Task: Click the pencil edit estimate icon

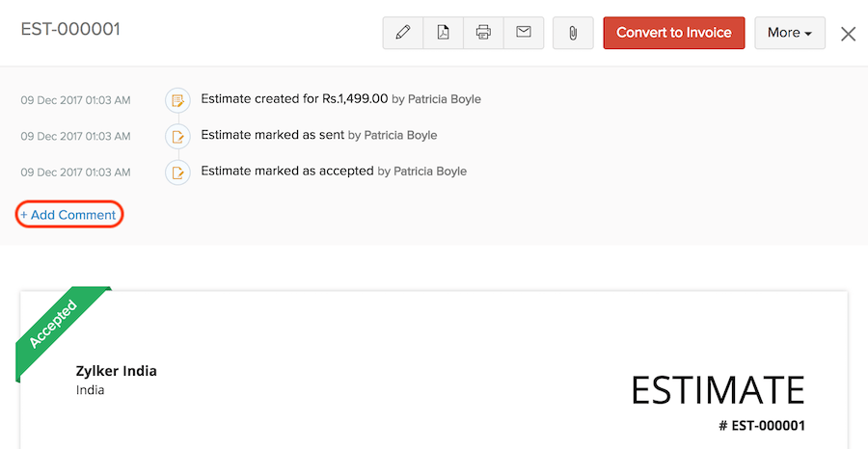Action: [403, 33]
